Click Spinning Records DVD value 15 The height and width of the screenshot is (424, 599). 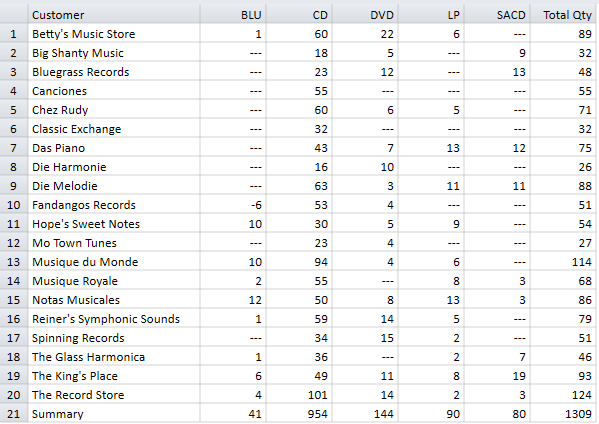pos(365,338)
